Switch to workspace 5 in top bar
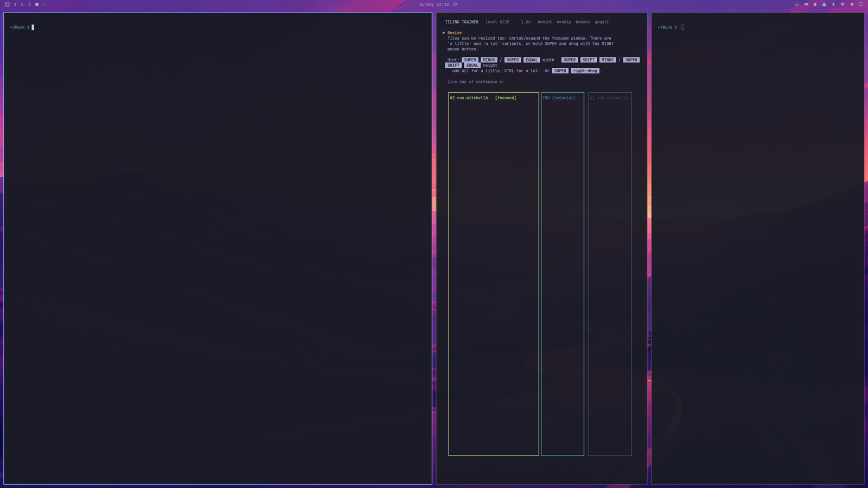 point(44,4)
